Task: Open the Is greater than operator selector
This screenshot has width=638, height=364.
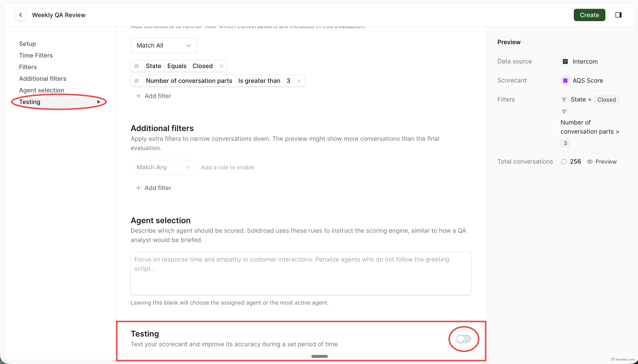Action: pyautogui.click(x=259, y=81)
